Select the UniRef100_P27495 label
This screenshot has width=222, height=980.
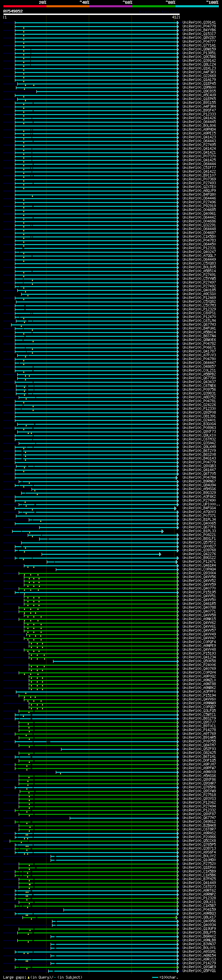click(x=199, y=145)
